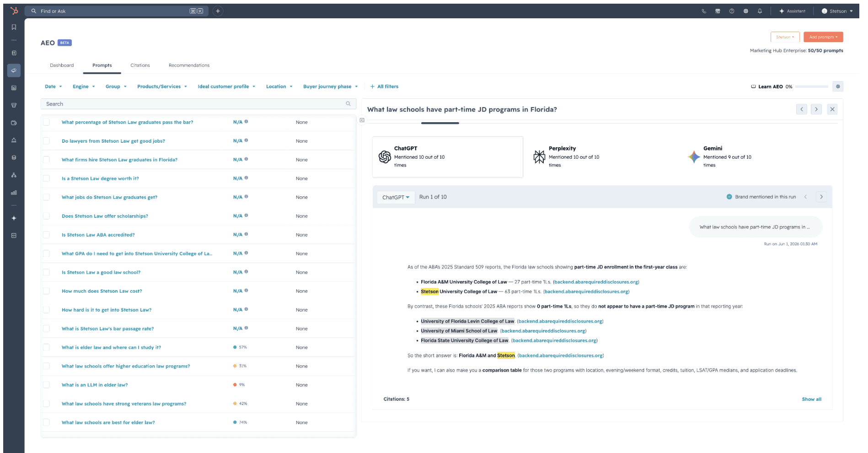Screen dimensions: 868x453
Task: Open the Engine filter dropdown
Action: pos(84,86)
